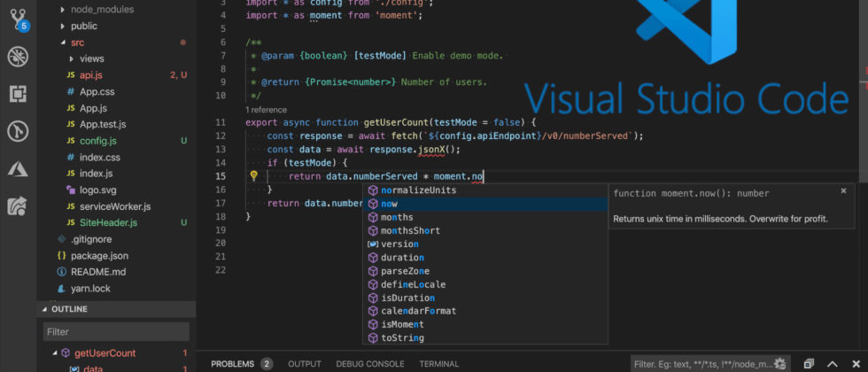Open the Source Control view with badge 5
Viewport: 868px width, 372px height.
18,18
